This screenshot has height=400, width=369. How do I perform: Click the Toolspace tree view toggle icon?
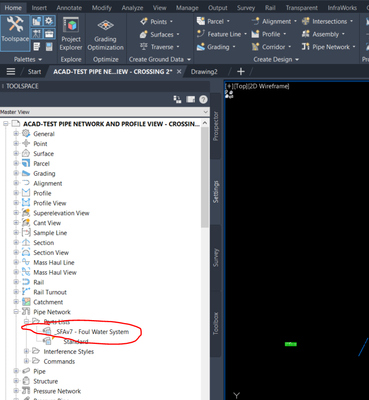pyautogui.click(x=177, y=99)
